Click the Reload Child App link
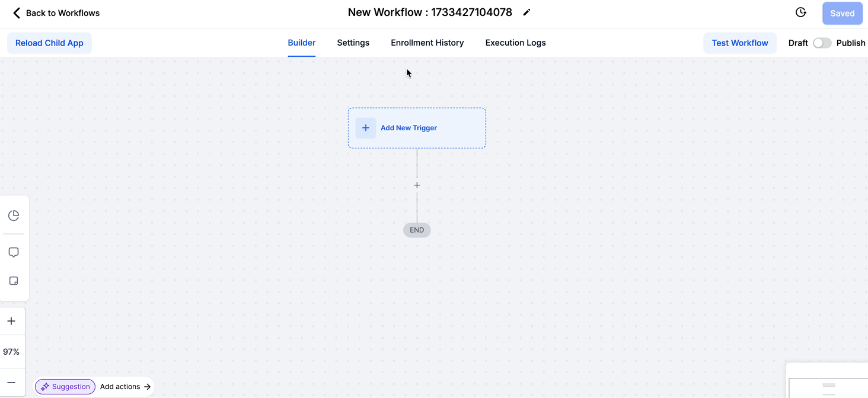 coord(49,43)
